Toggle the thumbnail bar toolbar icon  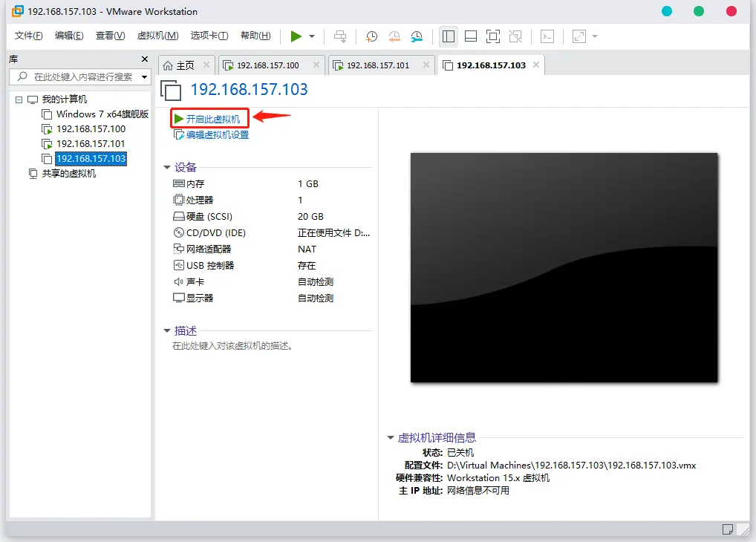click(x=471, y=36)
